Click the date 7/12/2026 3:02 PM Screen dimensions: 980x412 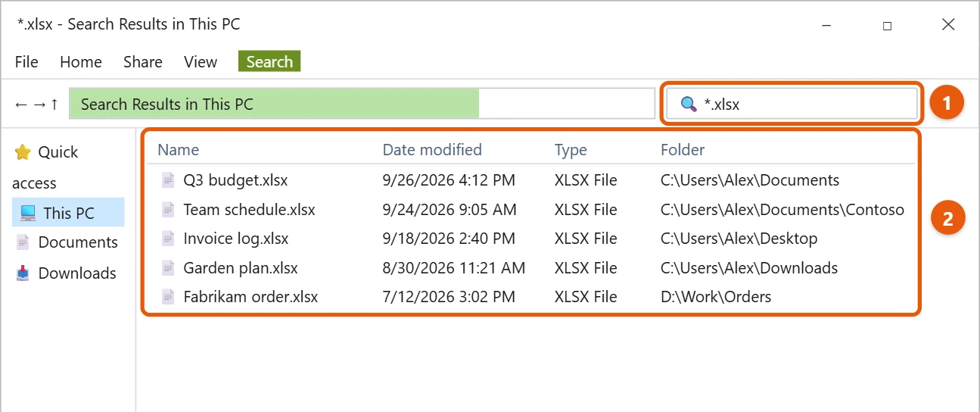449,297
